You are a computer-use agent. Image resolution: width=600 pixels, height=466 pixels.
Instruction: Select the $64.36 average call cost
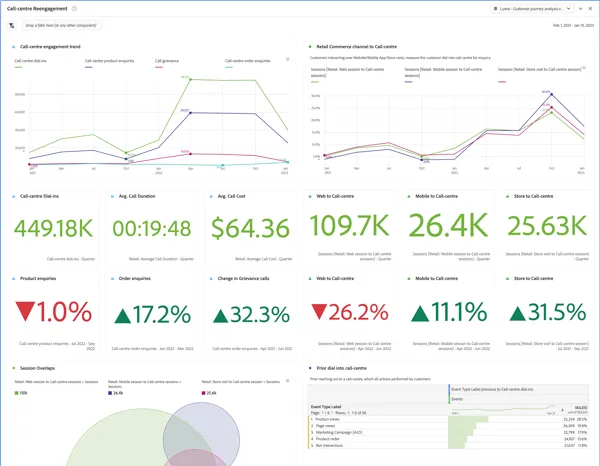pos(251,228)
